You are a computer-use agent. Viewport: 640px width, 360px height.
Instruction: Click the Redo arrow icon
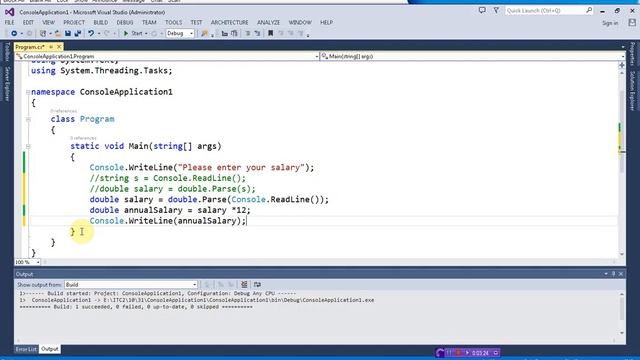coord(107,33)
